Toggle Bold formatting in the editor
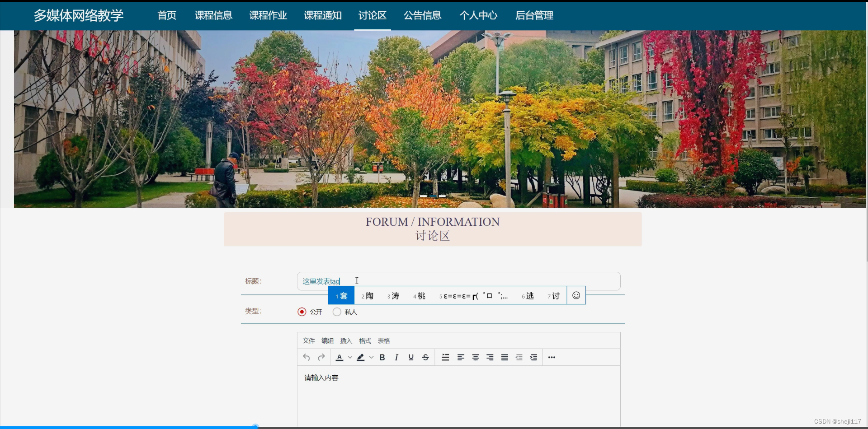The image size is (868, 429). point(382,357)
